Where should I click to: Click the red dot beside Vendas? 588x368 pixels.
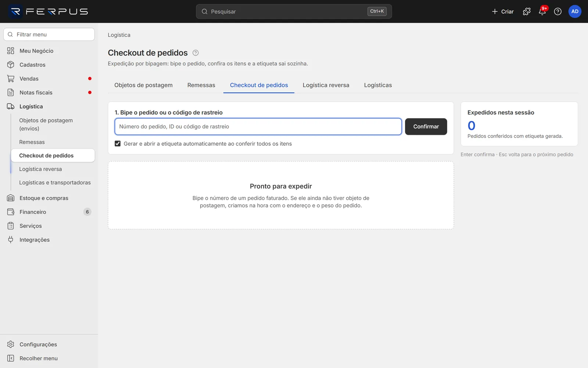point(90,79)
